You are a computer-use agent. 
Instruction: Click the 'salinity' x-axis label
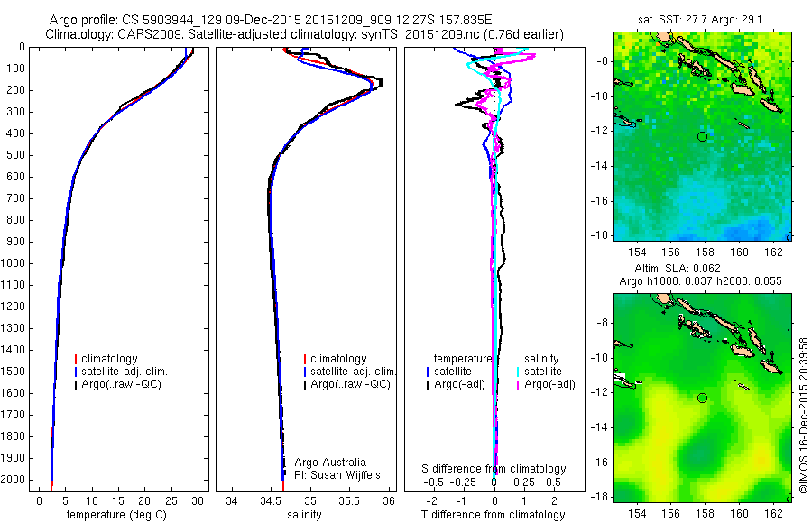tap(305, 515)
